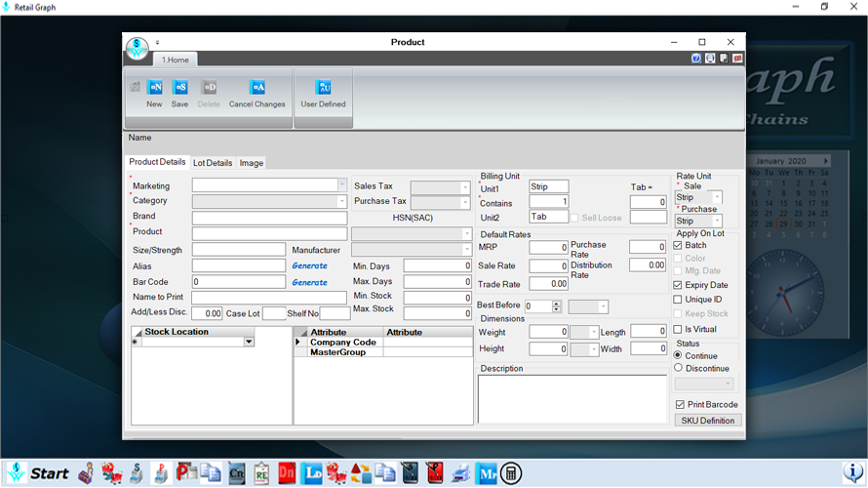
Task: Click the info icon at bottom-right corner
Action: point(852,472)
